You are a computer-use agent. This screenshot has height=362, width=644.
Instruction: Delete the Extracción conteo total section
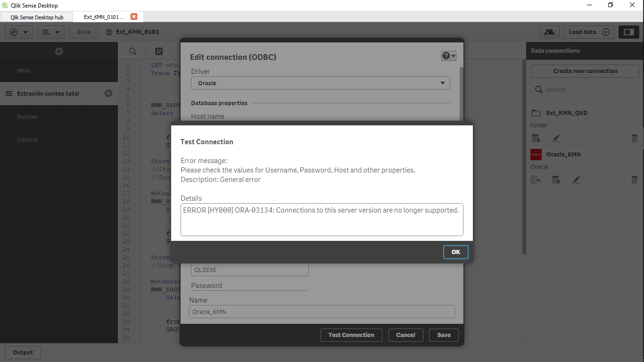click(108, 93)
